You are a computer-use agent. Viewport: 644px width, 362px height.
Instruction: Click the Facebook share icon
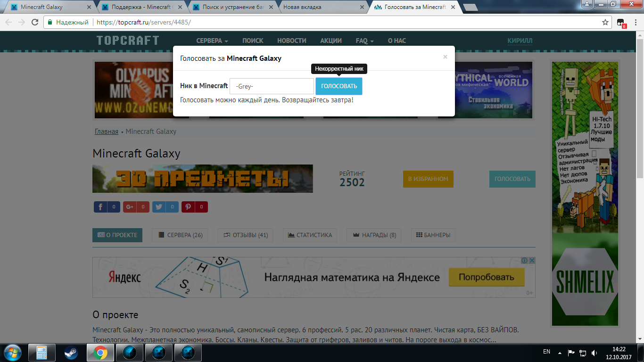click(x=100, y=207)
